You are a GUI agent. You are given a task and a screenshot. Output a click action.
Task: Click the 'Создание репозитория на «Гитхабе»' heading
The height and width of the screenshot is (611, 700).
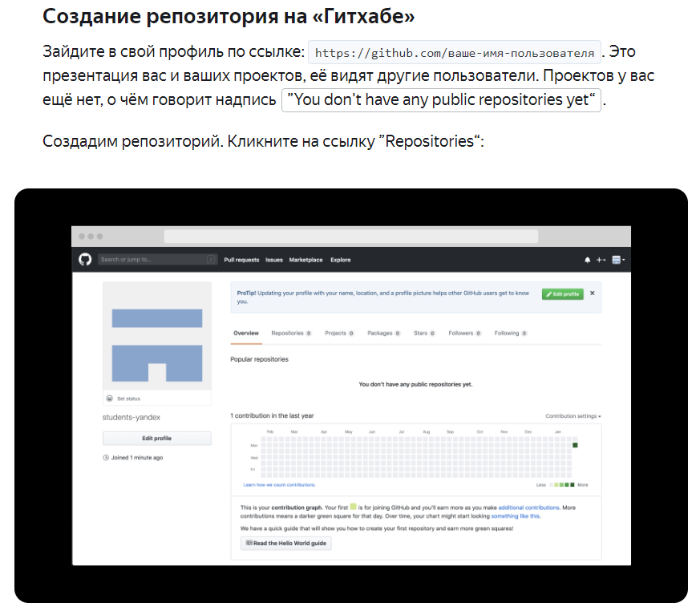(x=229, y=16)
